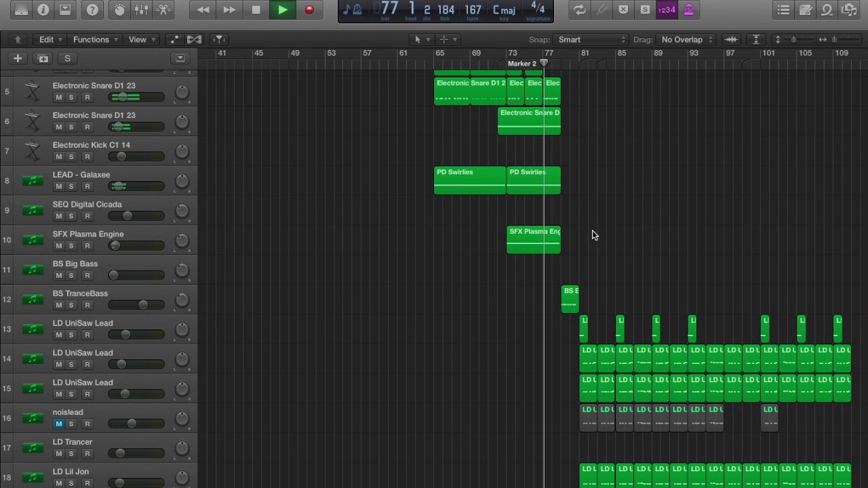Open the Media Browser
This screenshot has height=488, width=868.
click(848, 9)
